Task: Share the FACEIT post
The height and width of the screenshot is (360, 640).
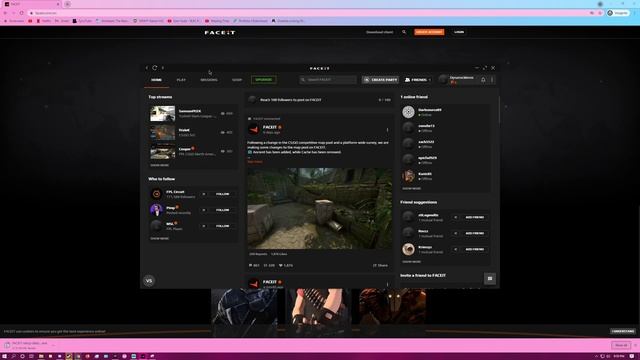Action: click(380, 265)
